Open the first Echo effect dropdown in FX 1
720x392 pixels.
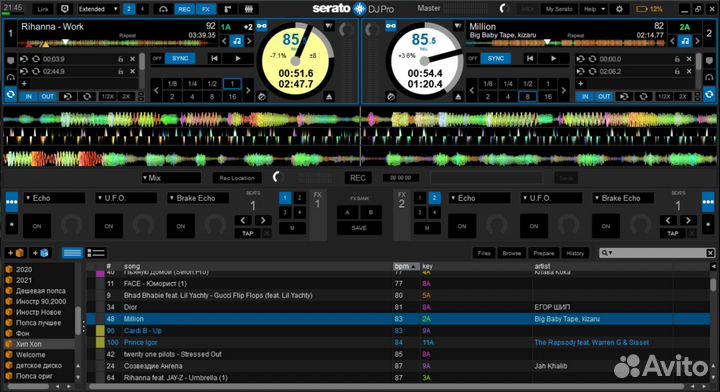click(x=55, y=198)
